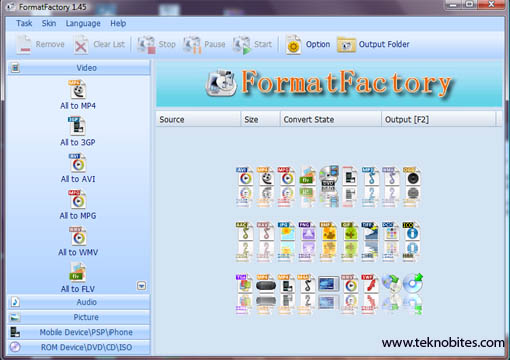This screenshot has height=360, width=510.
Task: Maximize the FormatFactory window
Action: 470,4
